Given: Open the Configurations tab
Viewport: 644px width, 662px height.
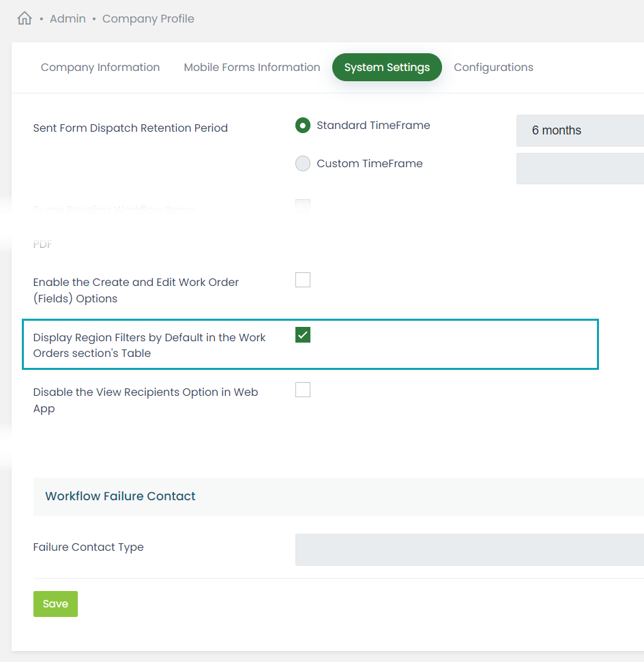Looking at the screenshot, I should pos(493,67).
